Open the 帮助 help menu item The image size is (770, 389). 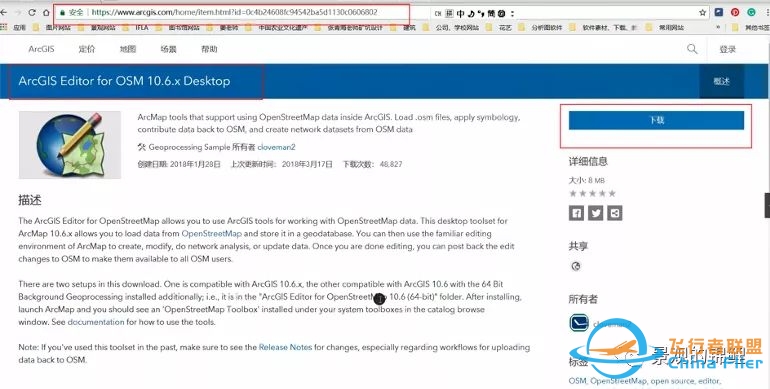209,49
